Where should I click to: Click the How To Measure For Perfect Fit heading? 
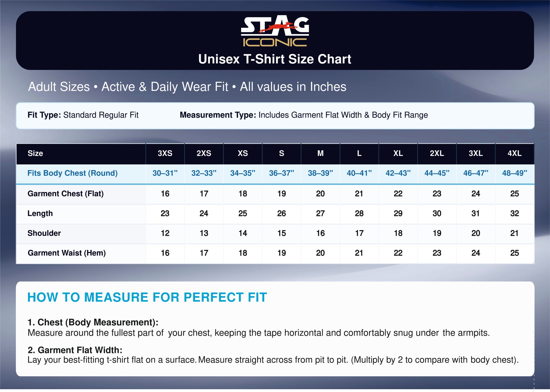click(x=147, y=297)
